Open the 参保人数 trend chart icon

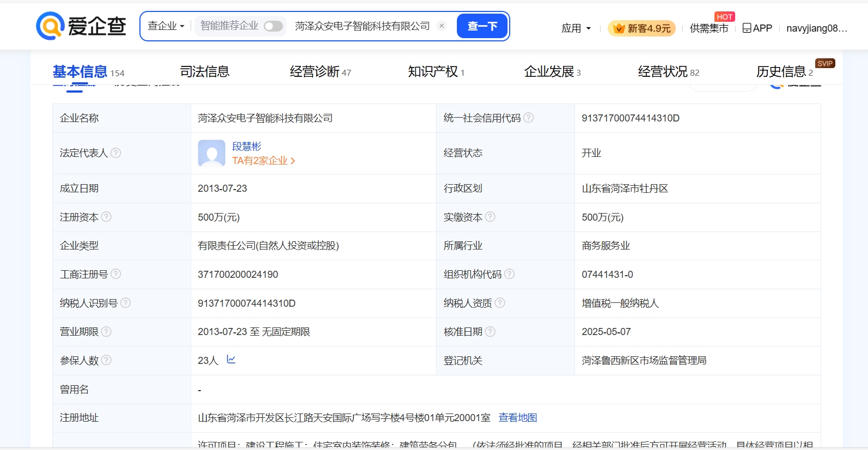pos(231,360)
